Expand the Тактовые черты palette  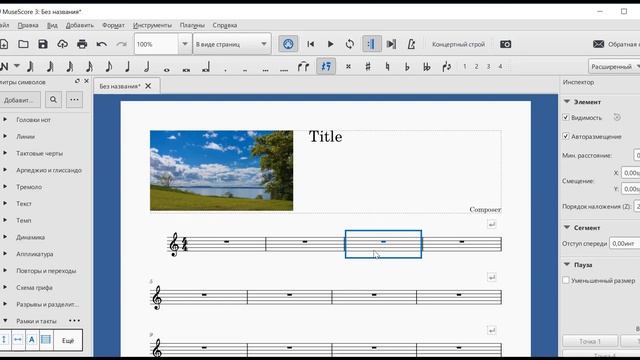pyautogui.click(x=5, y=153)
